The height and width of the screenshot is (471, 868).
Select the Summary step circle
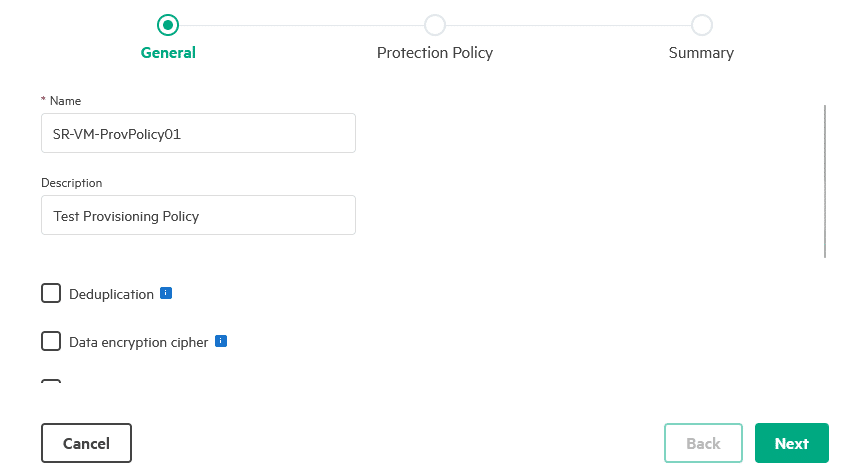pos(701,25)
